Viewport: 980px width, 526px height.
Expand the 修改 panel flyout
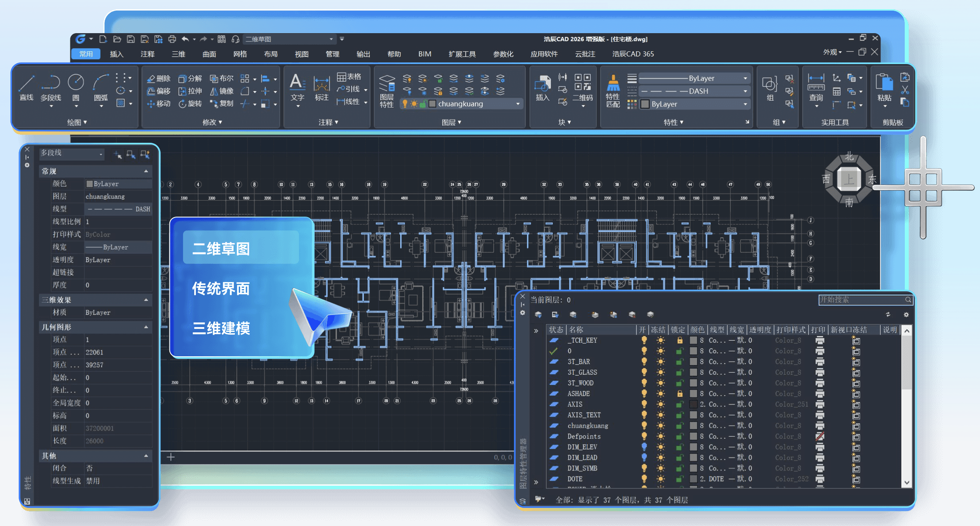[x=212, y=122]
